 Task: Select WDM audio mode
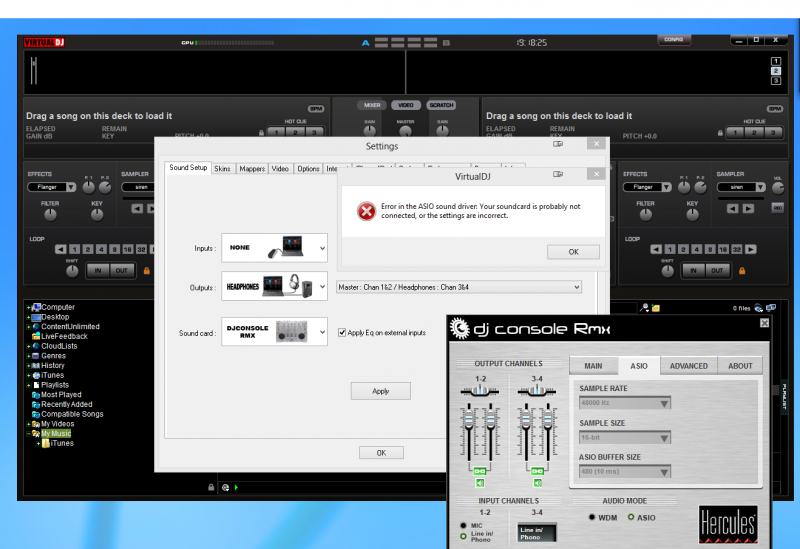[592, 517]
